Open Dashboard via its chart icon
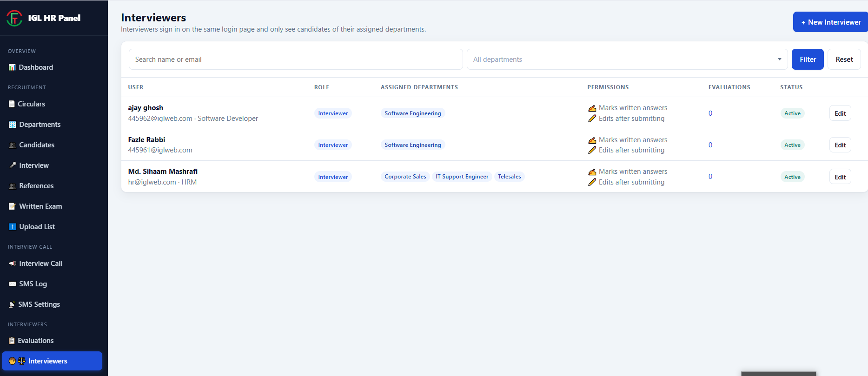 (x=13, y=67)
